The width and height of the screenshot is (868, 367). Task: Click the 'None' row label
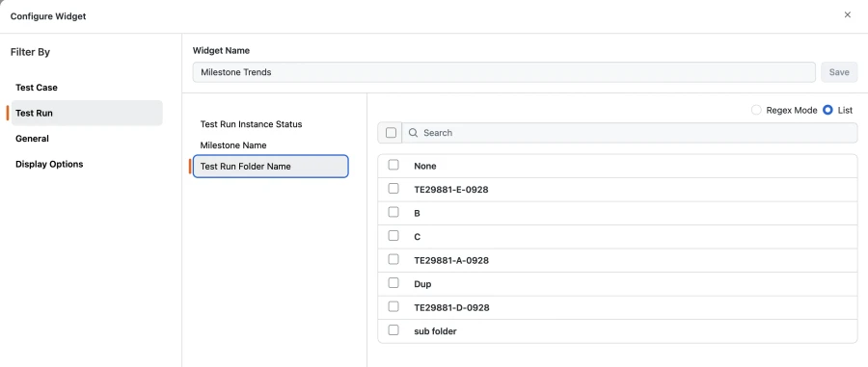pyautogui.click(x=425, y=166)
